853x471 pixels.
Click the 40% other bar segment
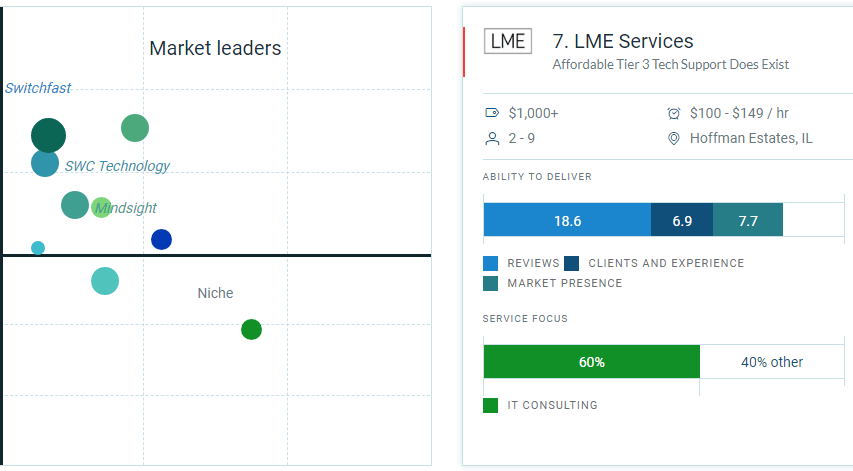[x=771, y=362]
